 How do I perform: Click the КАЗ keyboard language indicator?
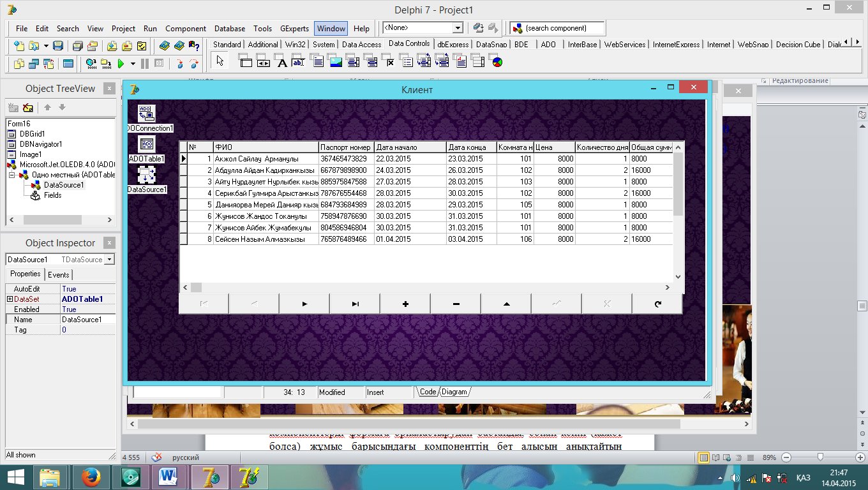click(x=804, y=477)
